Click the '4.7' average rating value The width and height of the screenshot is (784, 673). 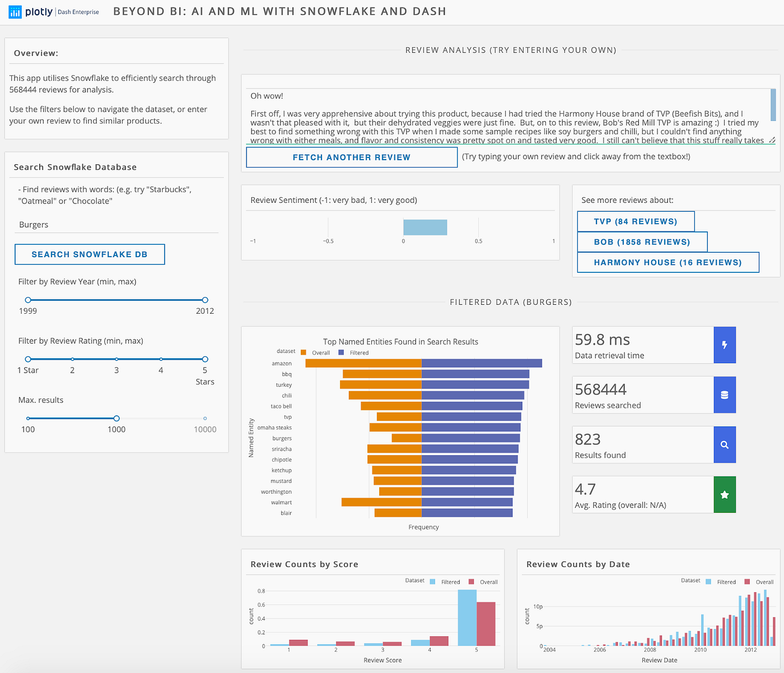(x=585, y=490)
